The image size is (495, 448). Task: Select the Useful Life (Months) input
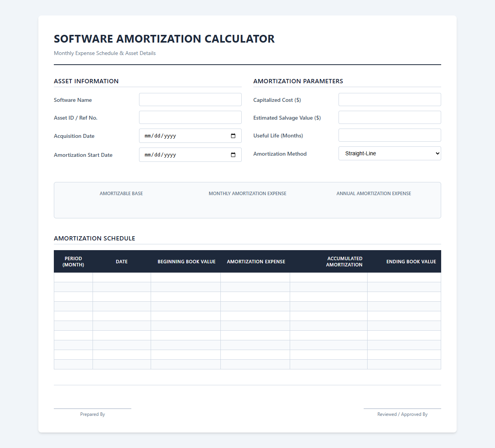390,135
